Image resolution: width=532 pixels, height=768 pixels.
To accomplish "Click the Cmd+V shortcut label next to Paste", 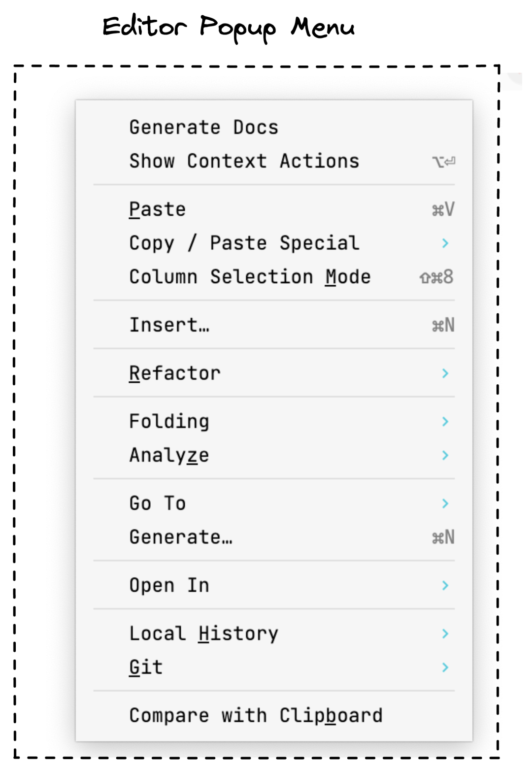I will pos(442,208).
